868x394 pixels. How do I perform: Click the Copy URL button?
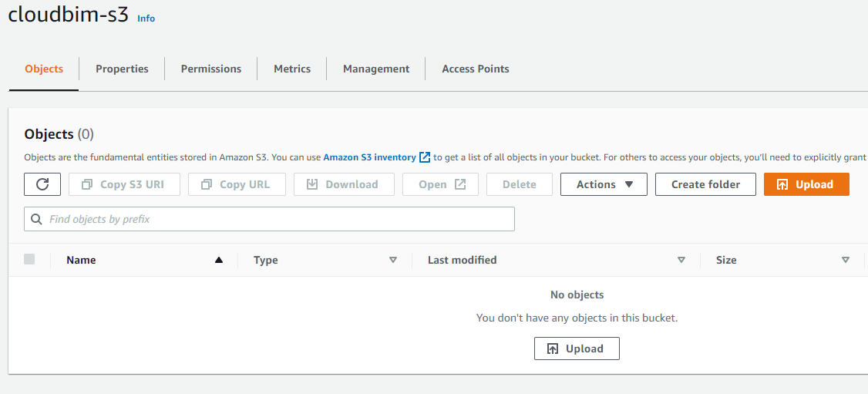(x=237, y=184)
